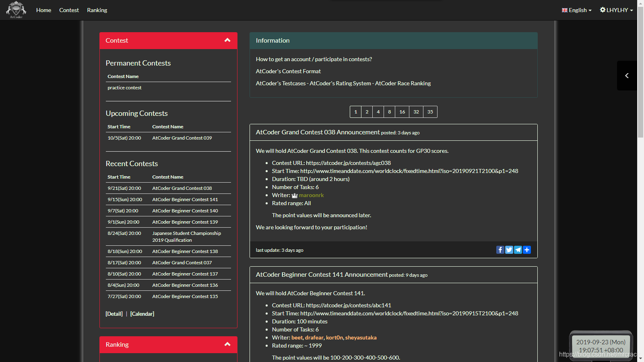Open the English language dropdown
This screenshot has height=362, width=644.
(576, 10)
